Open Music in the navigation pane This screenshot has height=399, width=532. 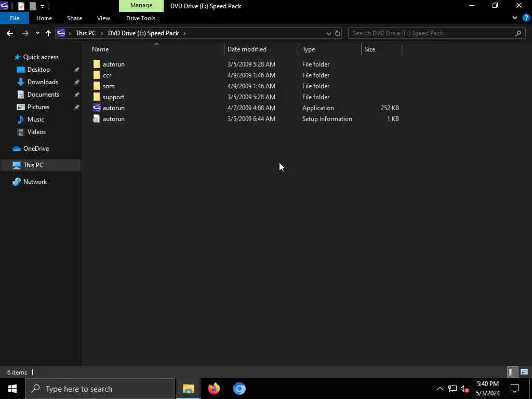[x=36, y=119]
